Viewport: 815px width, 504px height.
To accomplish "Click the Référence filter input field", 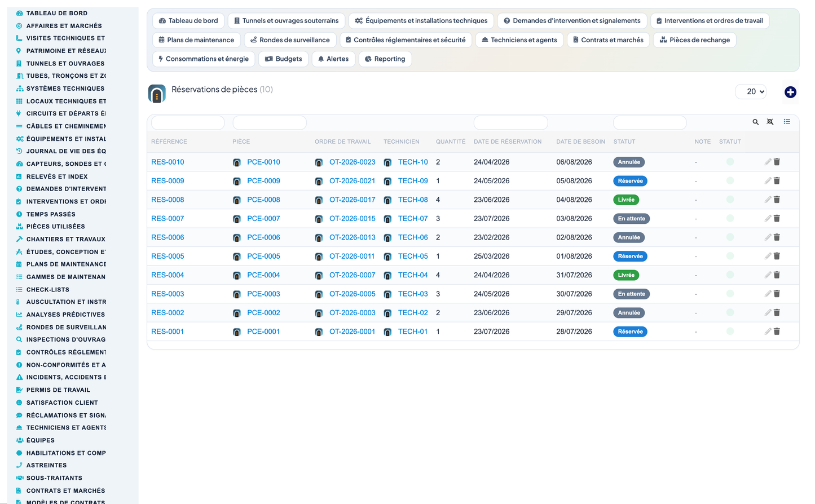I will click(188, 122).
